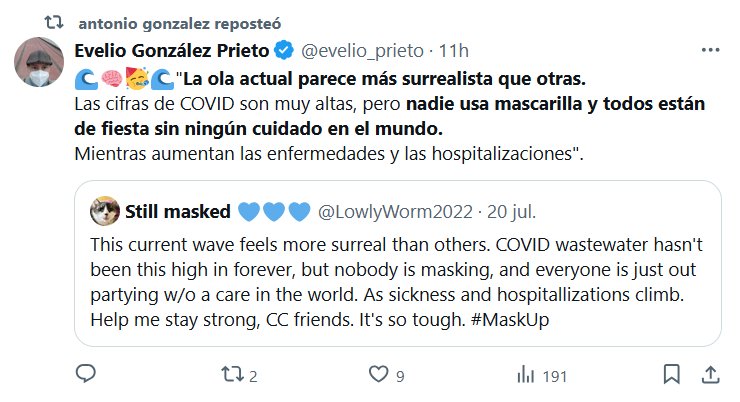Open the reply comment bubble icon

(86, 374)
